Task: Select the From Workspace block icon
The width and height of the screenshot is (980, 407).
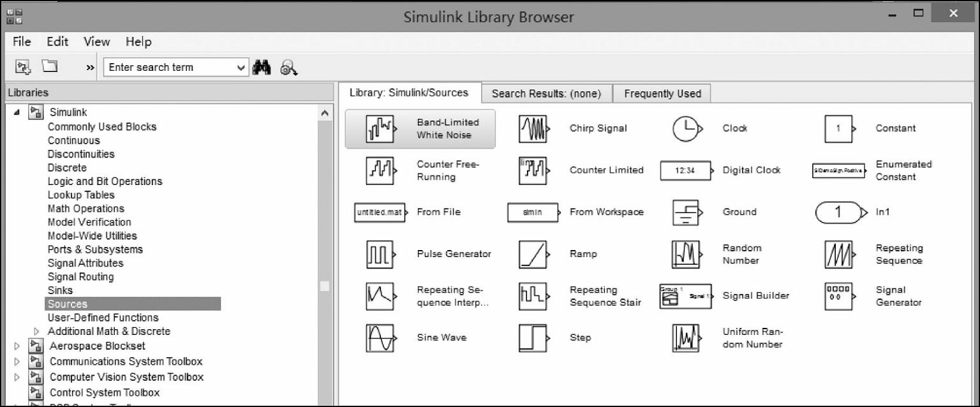Action: [x=534, y=212]
